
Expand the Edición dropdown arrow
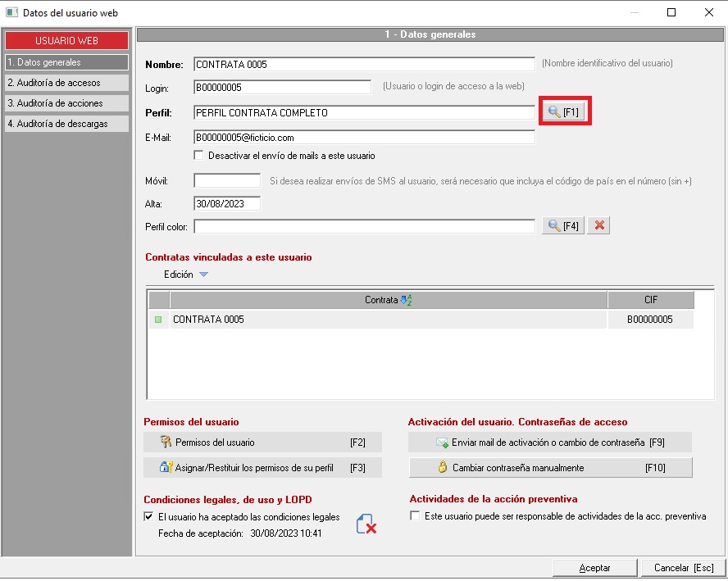tap(203, 275)
